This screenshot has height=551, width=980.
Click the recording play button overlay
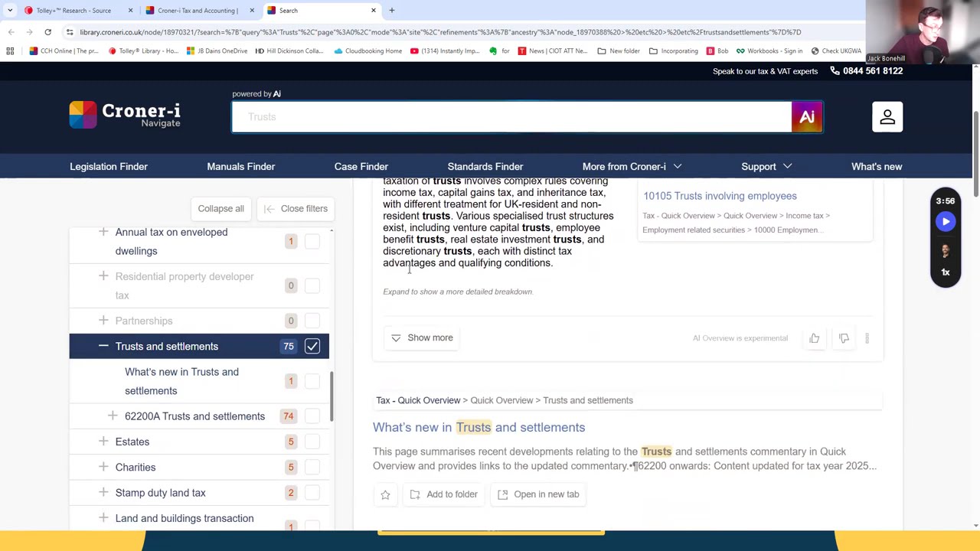coord(946,222)
